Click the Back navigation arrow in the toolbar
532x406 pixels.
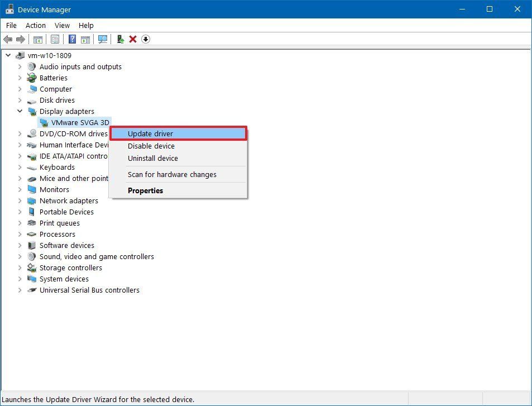8,39
